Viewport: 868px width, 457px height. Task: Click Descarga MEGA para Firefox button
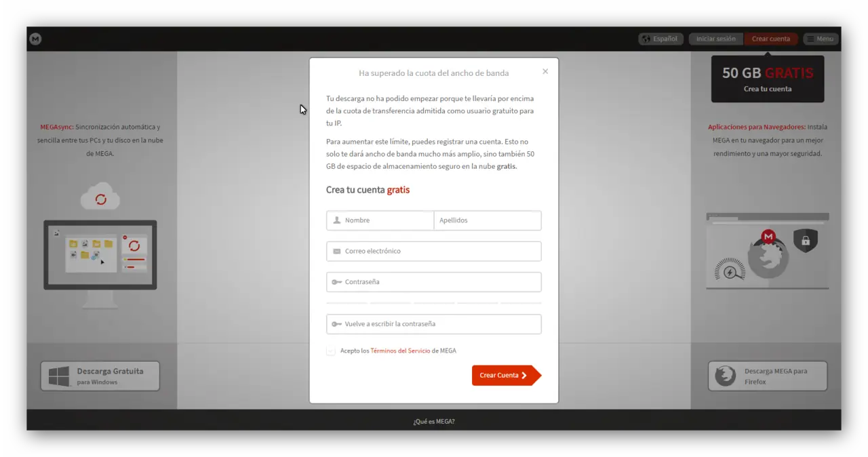tap(768, 376)
